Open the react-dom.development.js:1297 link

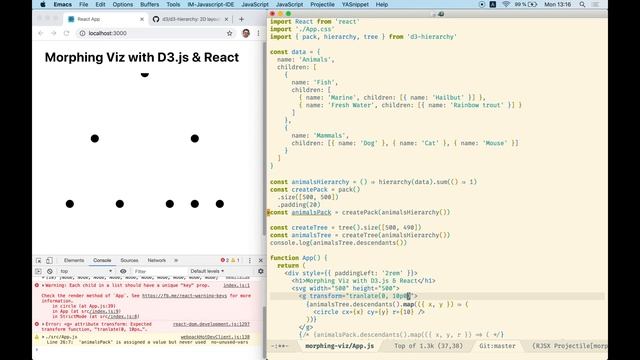211,324
